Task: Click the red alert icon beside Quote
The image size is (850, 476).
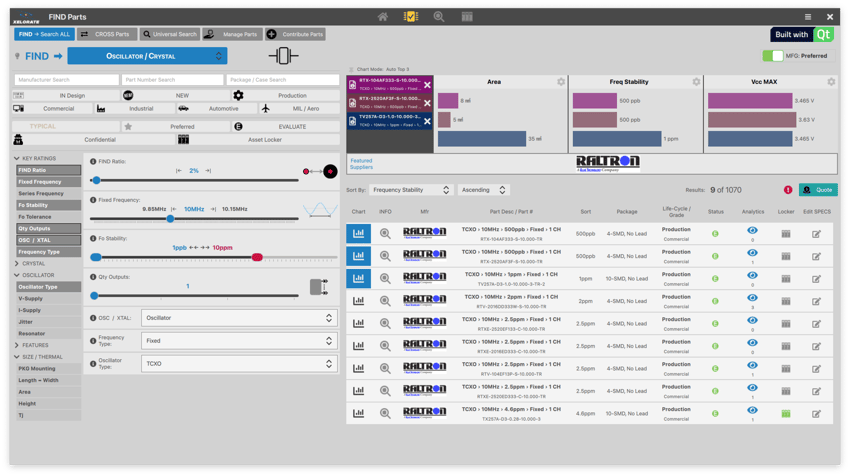Action: [788, 190]
